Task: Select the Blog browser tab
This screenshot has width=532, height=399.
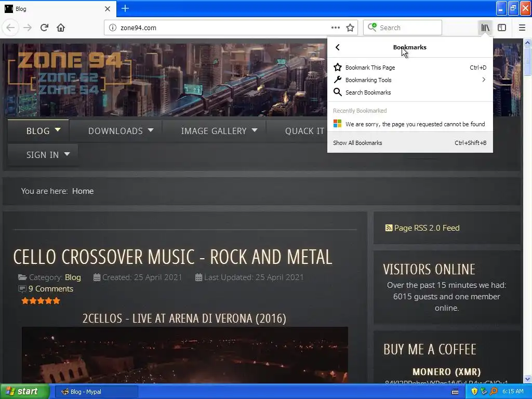Action: click(x=58, y=9)
